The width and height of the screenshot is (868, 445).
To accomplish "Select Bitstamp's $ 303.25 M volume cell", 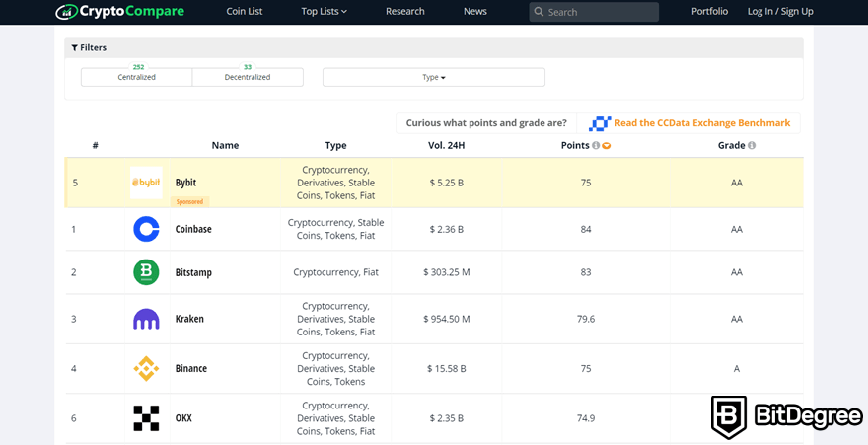I will point(446,272).
